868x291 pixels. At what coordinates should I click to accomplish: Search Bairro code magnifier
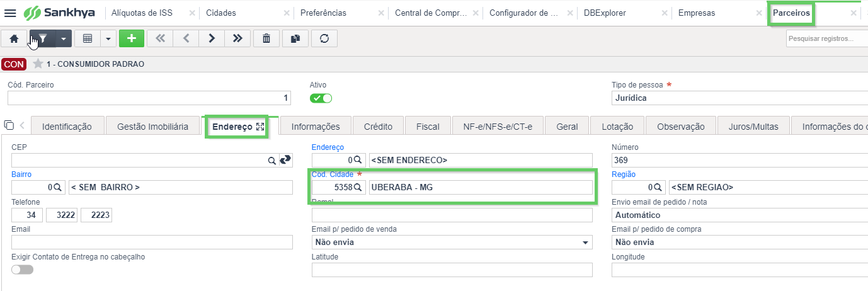(57, 188)
